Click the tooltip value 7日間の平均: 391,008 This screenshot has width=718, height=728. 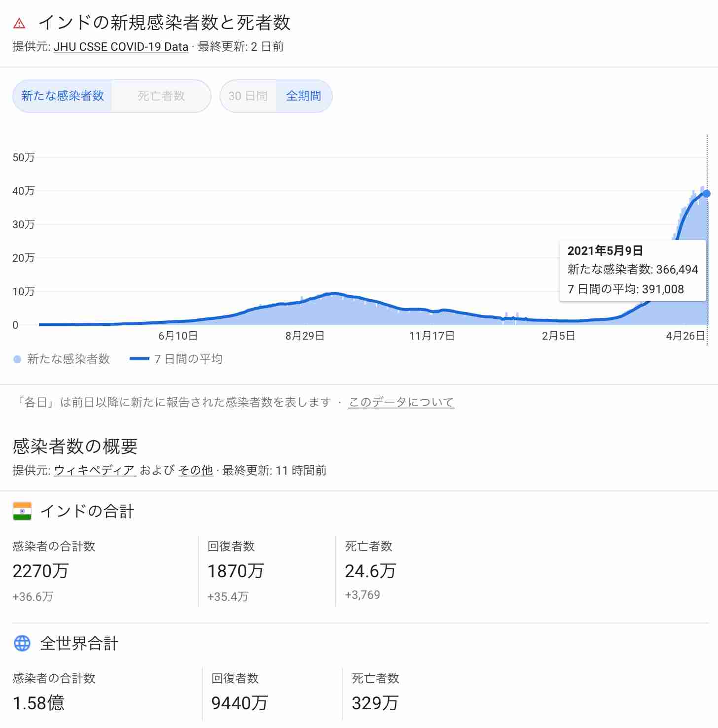pyautogui.click(x=626, y=289)
